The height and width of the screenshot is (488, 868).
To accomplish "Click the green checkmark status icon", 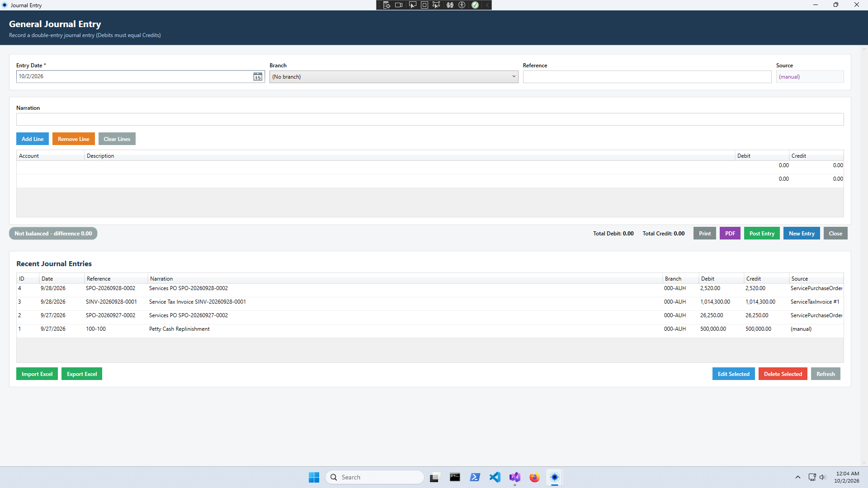I will [475, 5].
